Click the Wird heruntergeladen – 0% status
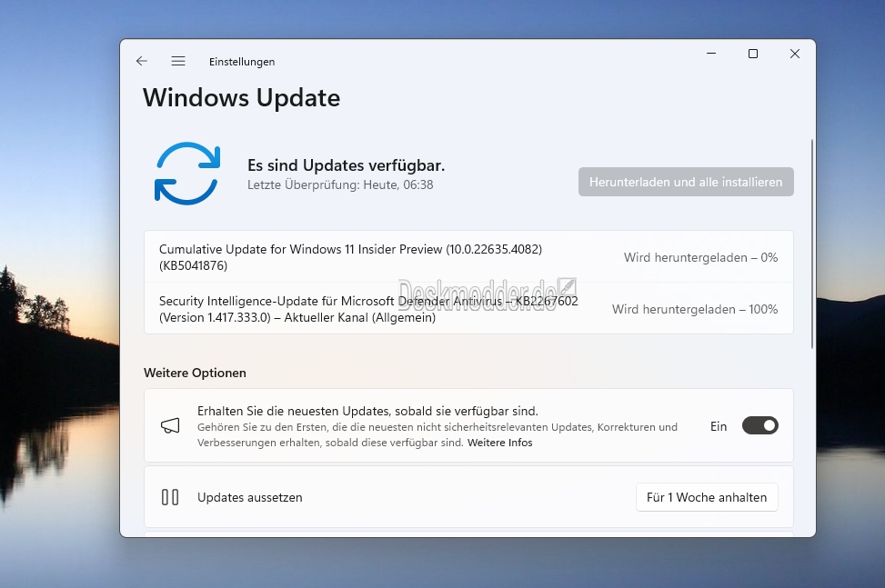Image resolution: width=885 pixels, height=588 pixels. pos(700,257)
